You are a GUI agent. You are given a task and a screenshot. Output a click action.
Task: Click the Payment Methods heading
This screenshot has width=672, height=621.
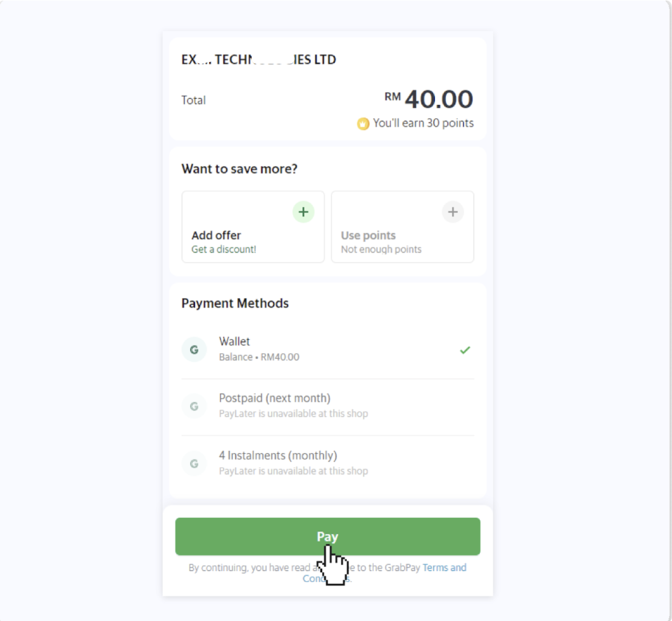pyautogui.click(x=235, y=303)
